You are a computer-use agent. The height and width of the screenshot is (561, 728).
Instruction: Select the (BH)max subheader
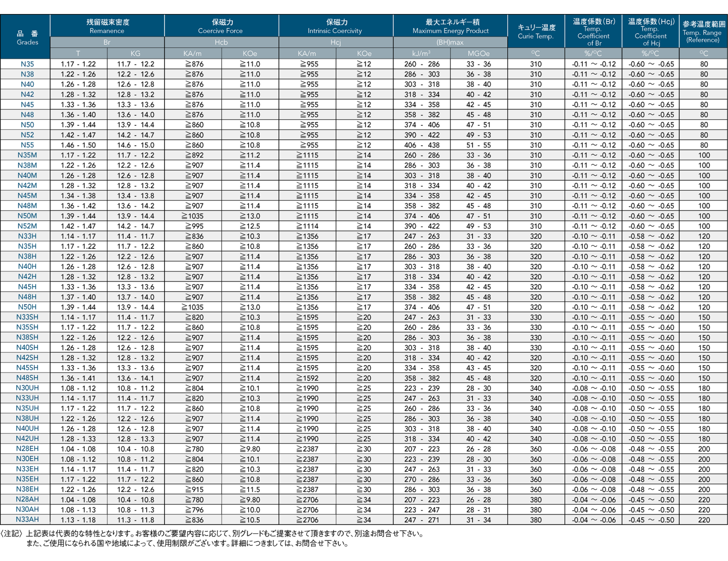[450, 42]
